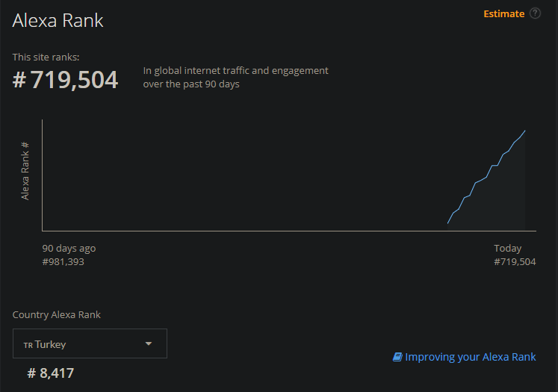Click the book icon beside Improving your Alexa Rank
This screenshot has width=558, height=392.
coord(397,357)
